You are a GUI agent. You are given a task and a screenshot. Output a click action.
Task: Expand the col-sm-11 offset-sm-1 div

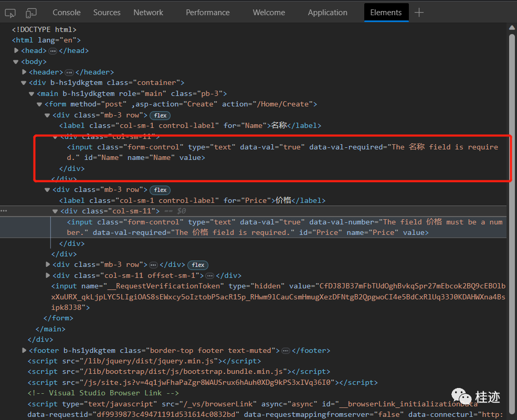[x=47, y=275]
